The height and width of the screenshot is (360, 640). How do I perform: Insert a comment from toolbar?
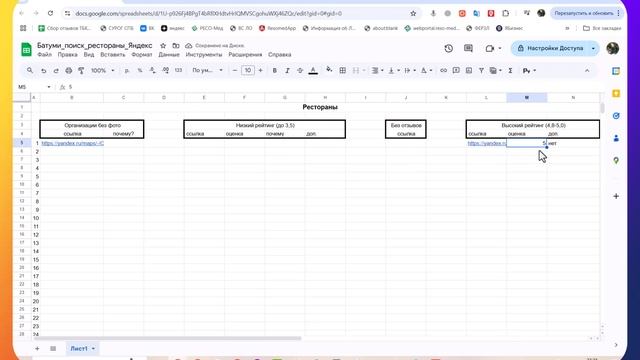point(456,71)
